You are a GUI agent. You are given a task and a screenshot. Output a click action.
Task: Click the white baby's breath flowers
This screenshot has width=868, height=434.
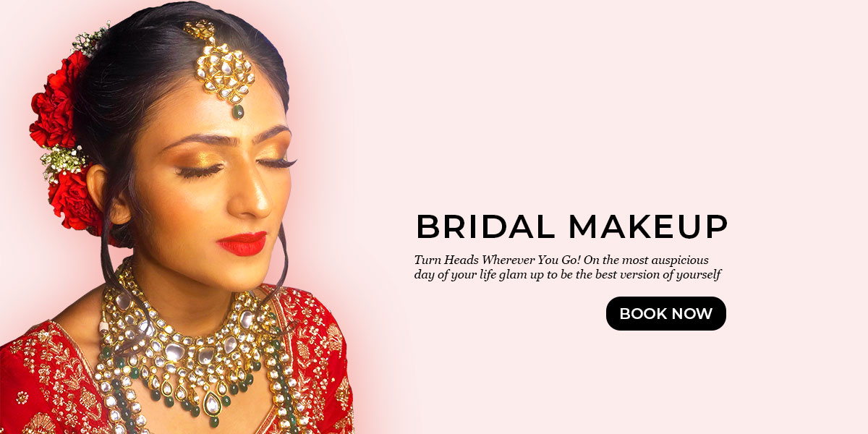(61, 160)
